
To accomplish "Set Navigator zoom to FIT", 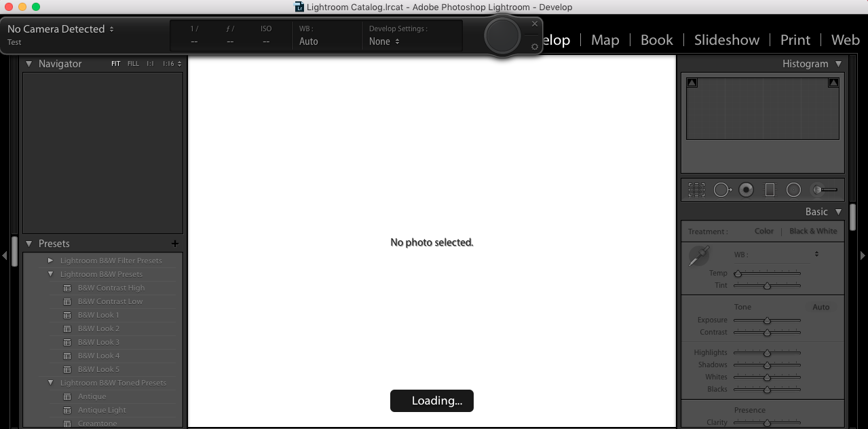I will pos(116,64).
